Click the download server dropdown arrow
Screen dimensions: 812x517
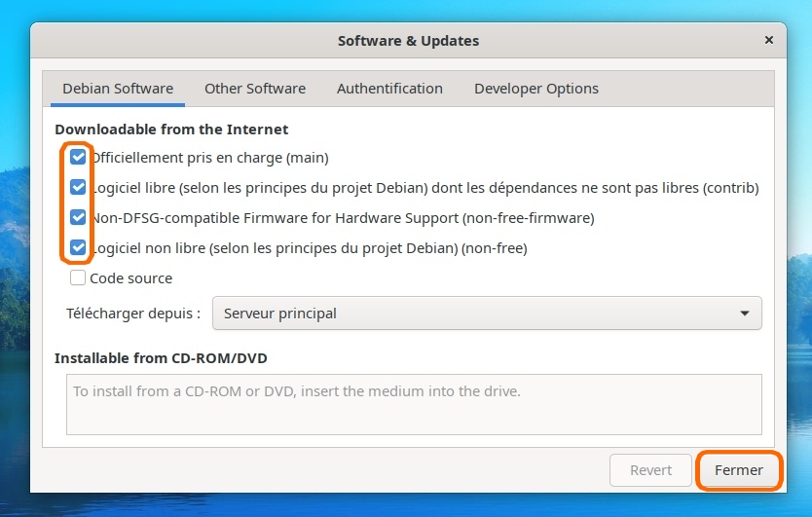[x=745, y=314]
